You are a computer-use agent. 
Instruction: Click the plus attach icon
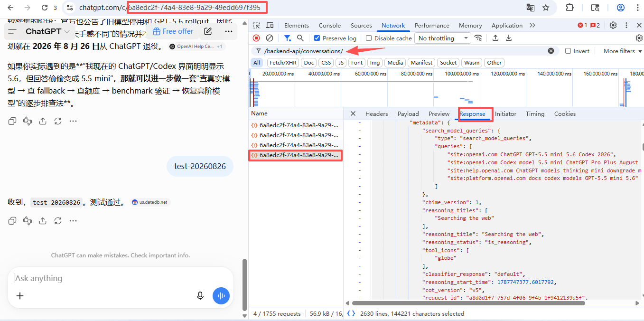(x=20, y=296)
